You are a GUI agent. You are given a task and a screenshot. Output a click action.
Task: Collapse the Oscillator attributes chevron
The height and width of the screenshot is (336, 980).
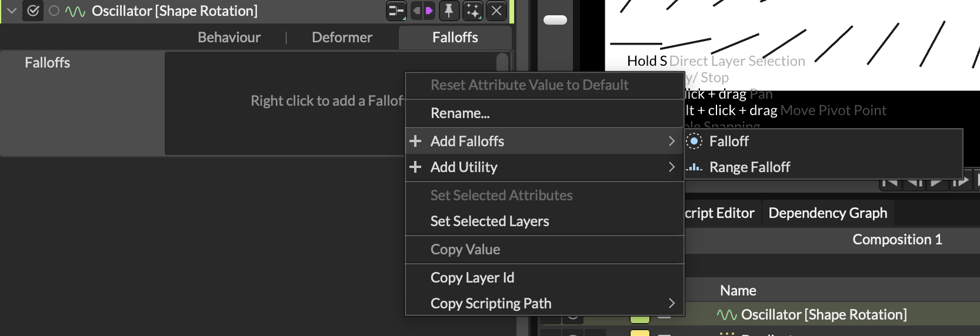pos(11,11)
